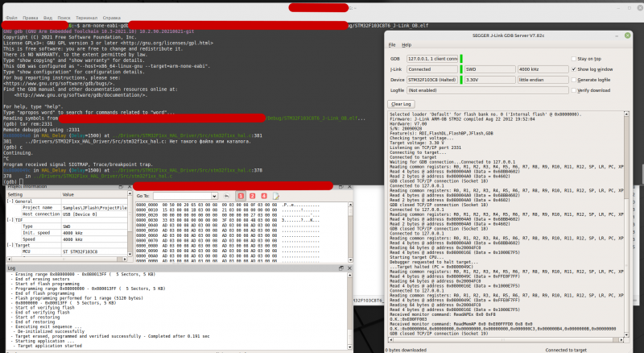Open Help menu in GDB Server
644x353 pixels.
(407, 45)
